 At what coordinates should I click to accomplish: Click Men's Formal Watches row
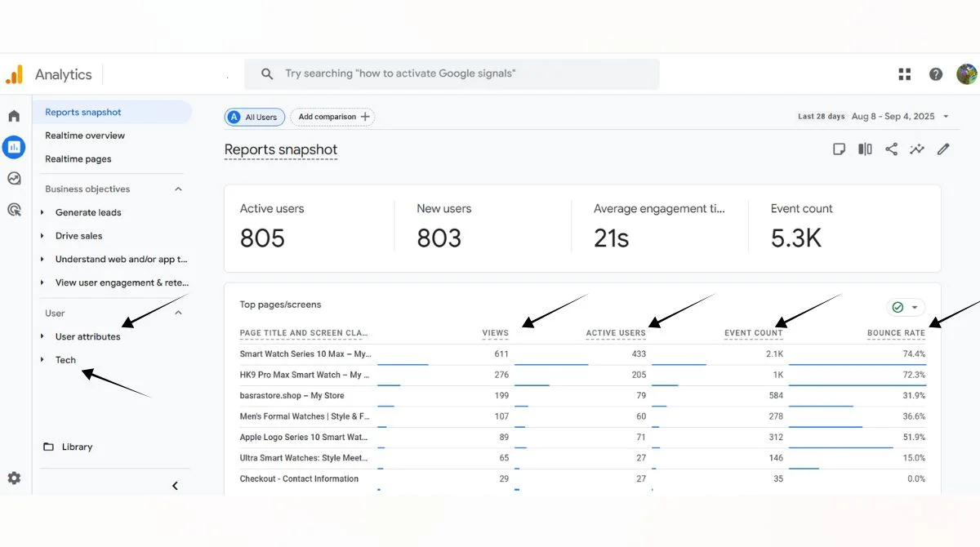point(582,416)
